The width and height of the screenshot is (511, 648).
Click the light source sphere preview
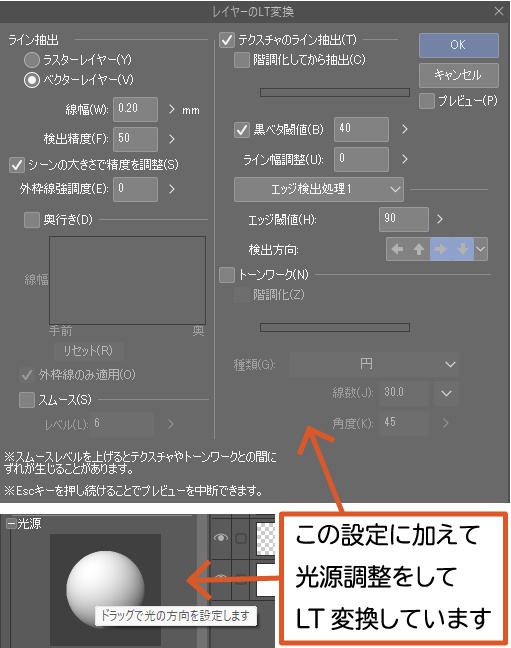tap(105, 588)
